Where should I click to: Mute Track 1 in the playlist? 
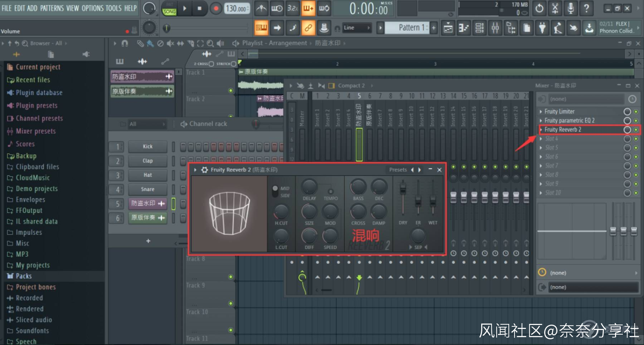[x=231, y=90]
